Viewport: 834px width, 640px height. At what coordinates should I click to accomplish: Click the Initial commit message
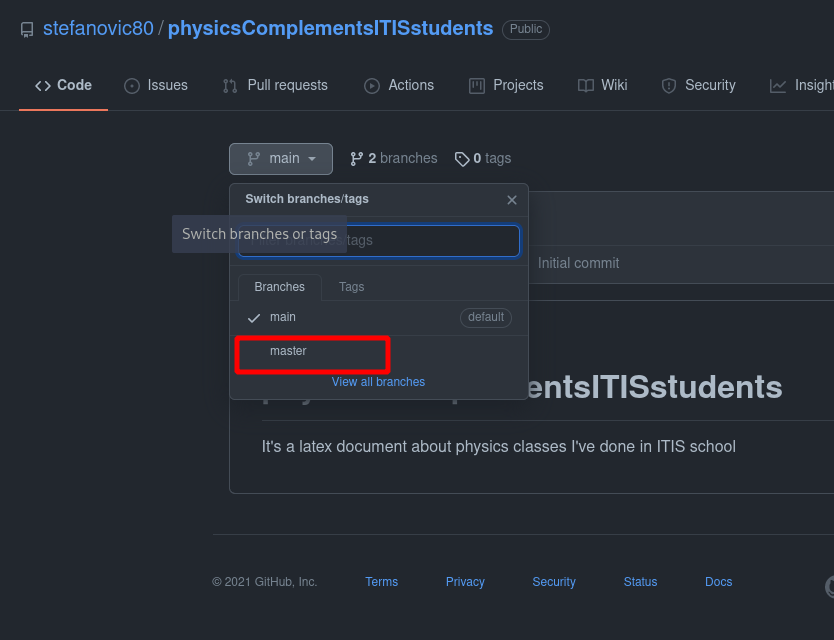578,263
